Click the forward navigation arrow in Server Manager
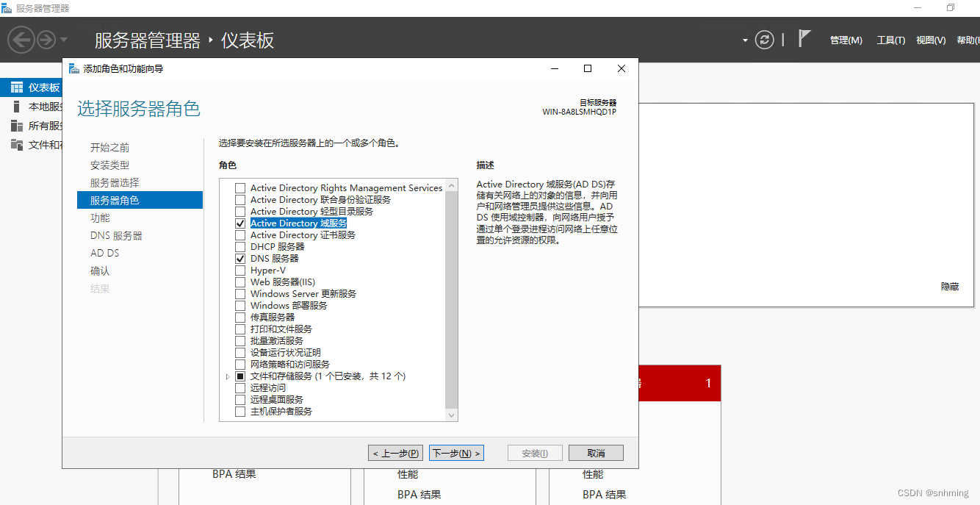The image size is (980, 505). [x=46, y=39]
